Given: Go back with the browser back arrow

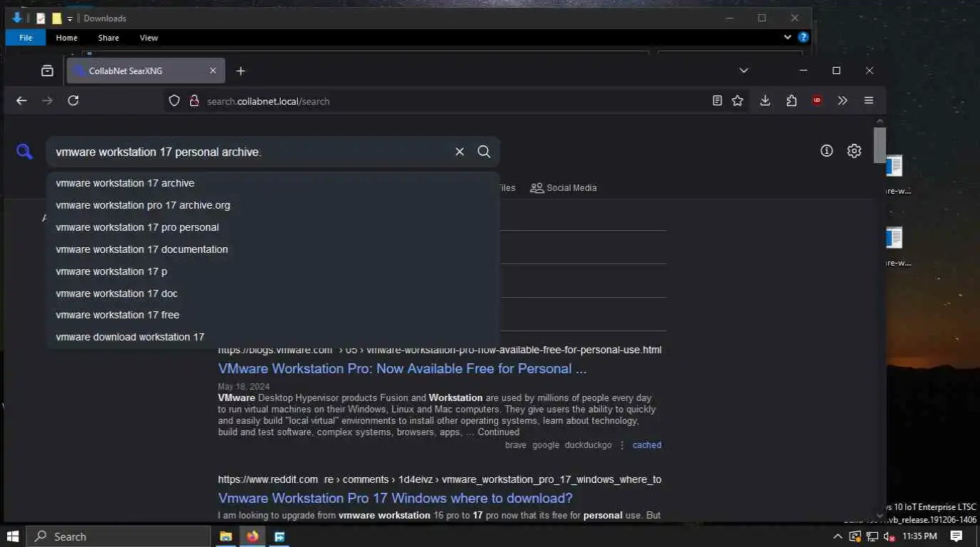Looking at the screenshot, I should [21, 100].
